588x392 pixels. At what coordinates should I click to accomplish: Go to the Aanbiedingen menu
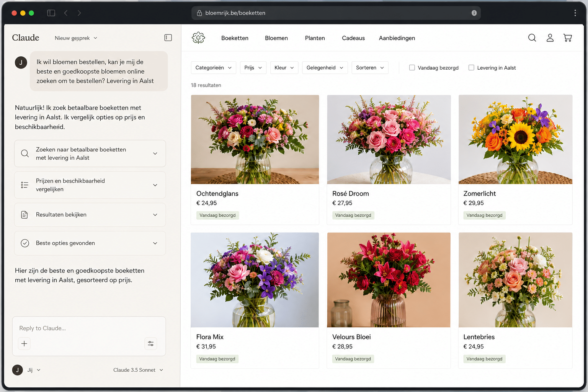[x=397, y=38]
